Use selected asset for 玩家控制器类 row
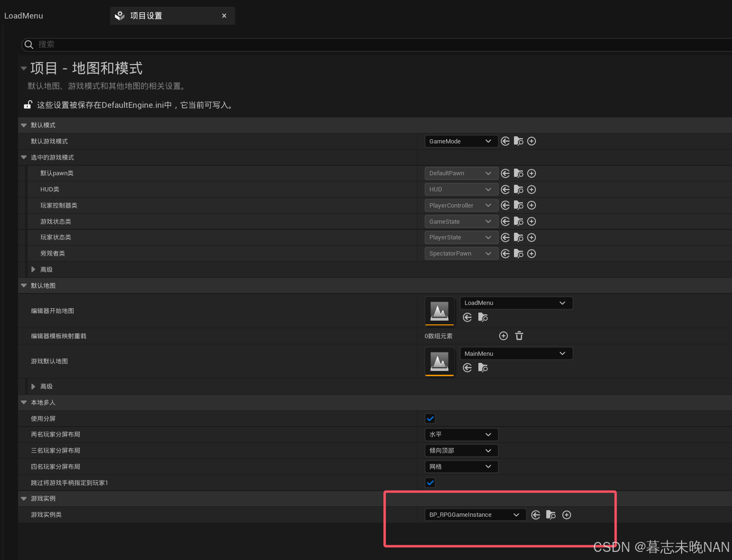The width and height of the screenshot is (732, 560). click(505, 205)
